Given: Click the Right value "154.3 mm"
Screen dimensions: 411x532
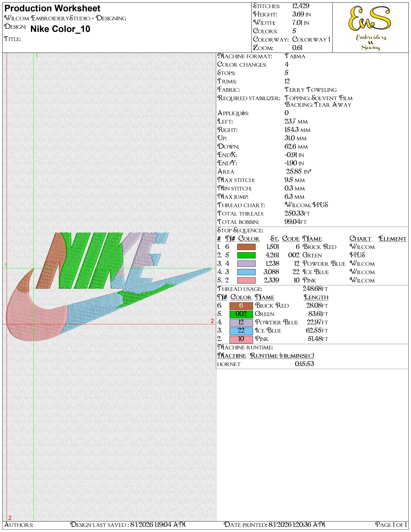Looking at the screenshot, I should point(298,130).
